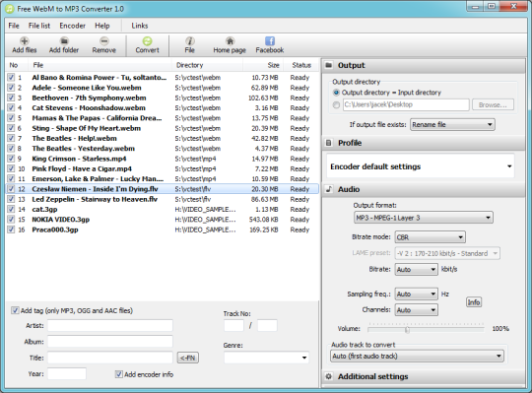
Task: Uncheck the checkbox for Adele - Someone Like You.webm
Action: (x=11, y=88)
